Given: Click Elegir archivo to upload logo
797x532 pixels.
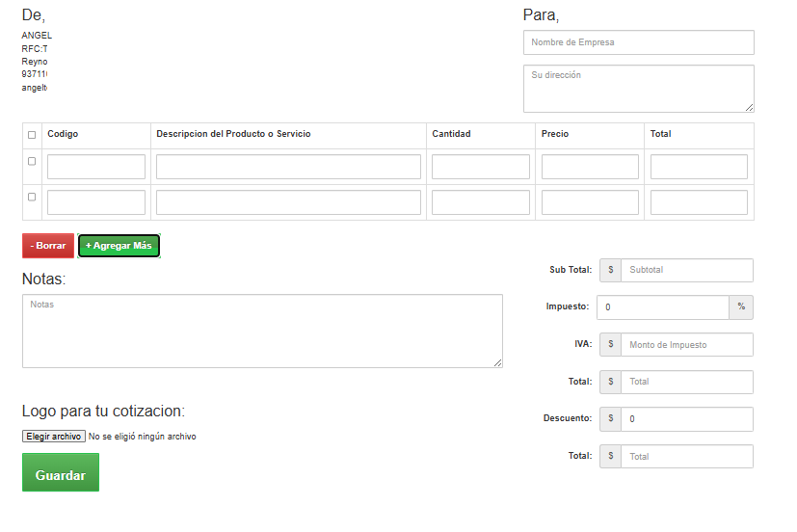Looking at the screenshot, I should 54,437.
